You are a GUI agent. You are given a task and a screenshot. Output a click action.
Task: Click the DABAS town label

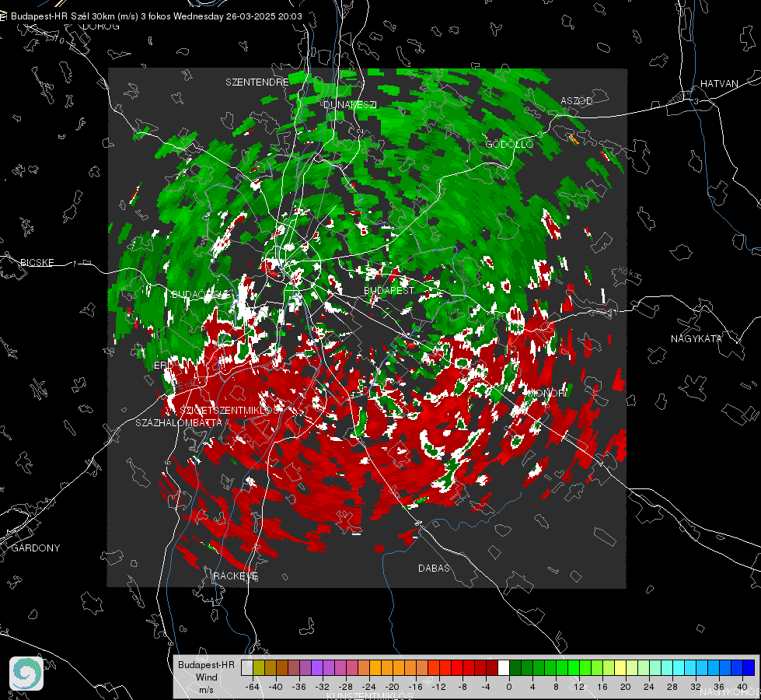point(434,568)
